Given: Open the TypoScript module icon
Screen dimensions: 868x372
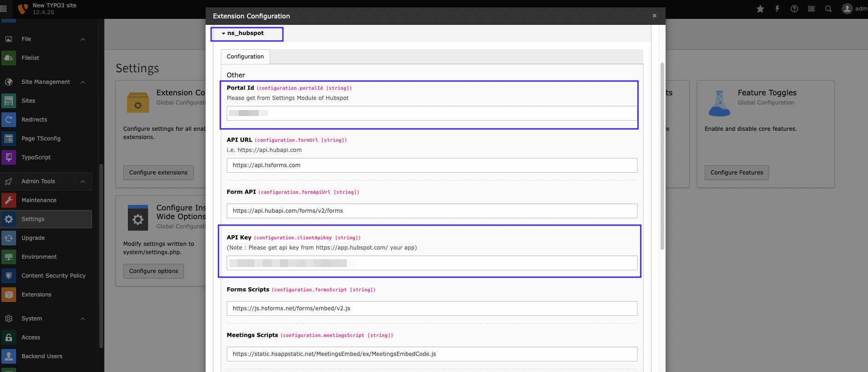Looking at the screenshot, I should click(9, 157).
